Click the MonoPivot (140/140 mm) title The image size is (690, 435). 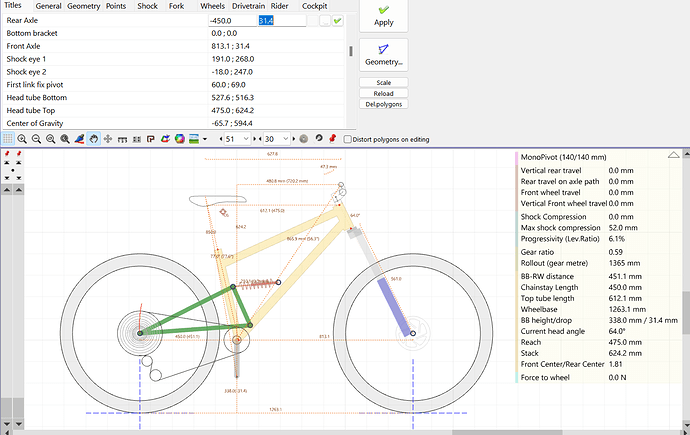pyautogui.click(x=563, y=157)
